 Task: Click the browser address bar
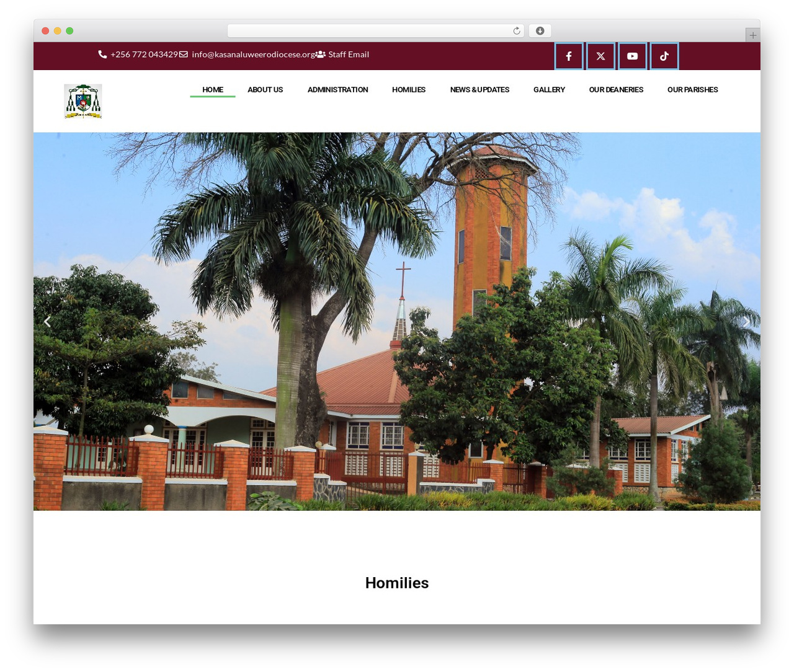coord(375,31)
